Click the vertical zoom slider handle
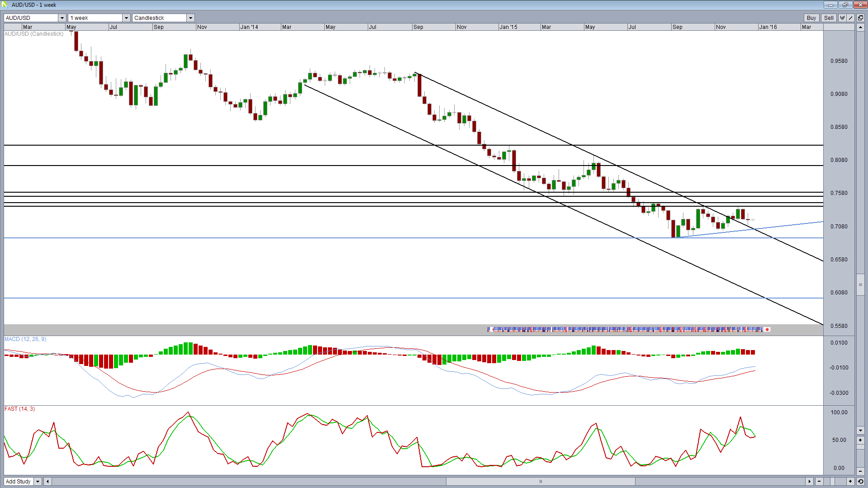 click(860, 447)
